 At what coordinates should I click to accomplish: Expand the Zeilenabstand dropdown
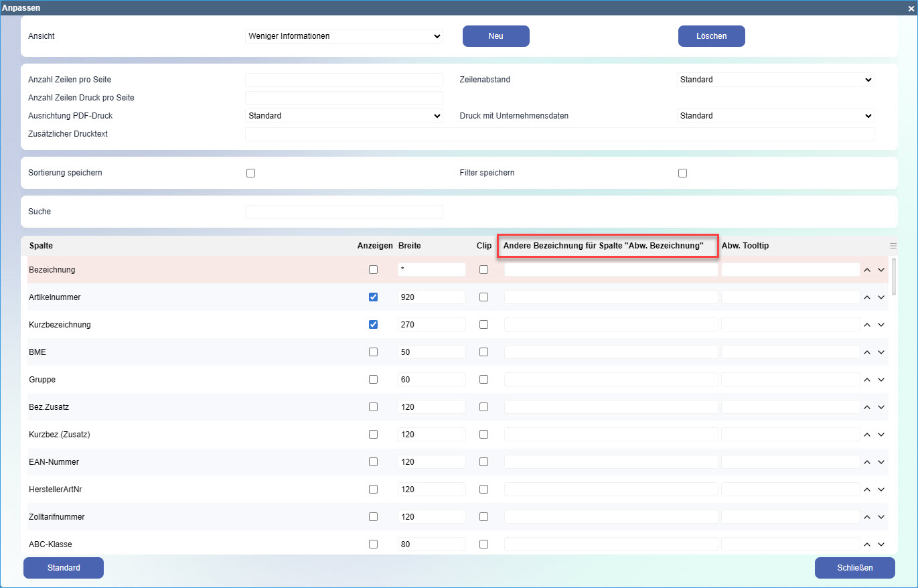pos(775,80)
